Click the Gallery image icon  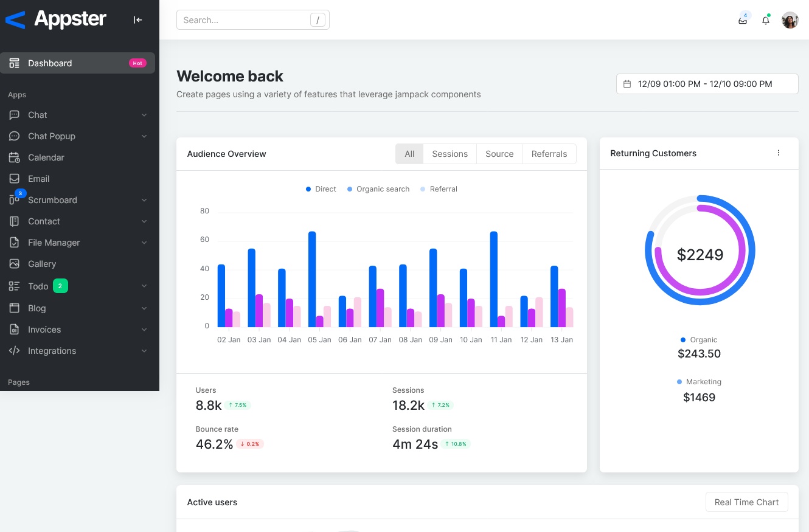[x=15, y=264]
